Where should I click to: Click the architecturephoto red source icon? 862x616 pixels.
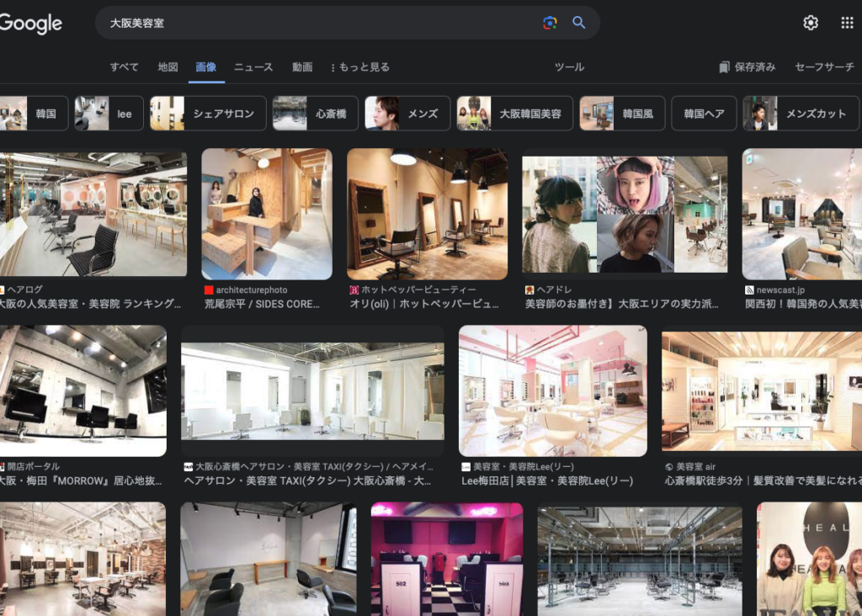point(209,290)
